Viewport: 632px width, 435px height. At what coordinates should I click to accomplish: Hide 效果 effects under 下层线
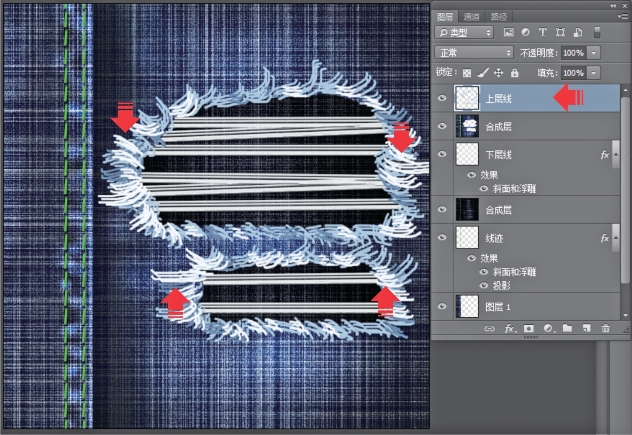pyautogui.click(x=471, y=175)
